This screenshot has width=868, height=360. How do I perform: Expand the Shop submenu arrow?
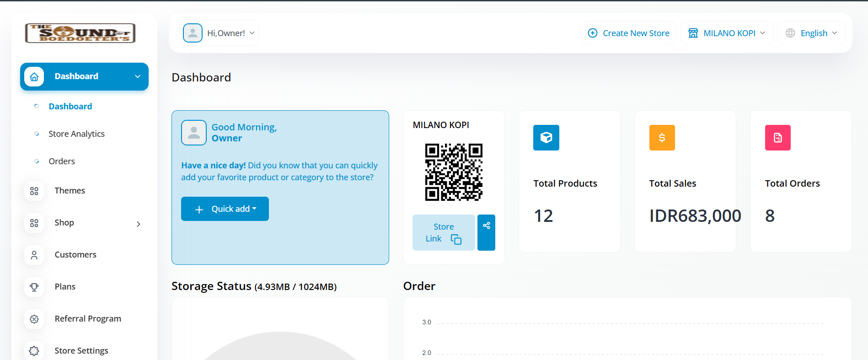point(139,224)
